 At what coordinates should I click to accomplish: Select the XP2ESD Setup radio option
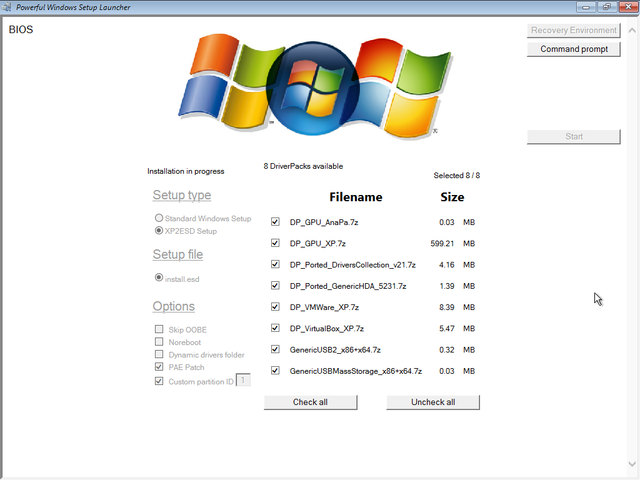159,231
